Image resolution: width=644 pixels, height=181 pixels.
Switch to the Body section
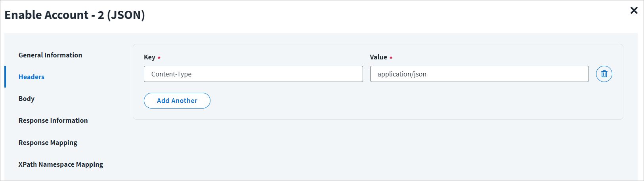pos(27,99)
